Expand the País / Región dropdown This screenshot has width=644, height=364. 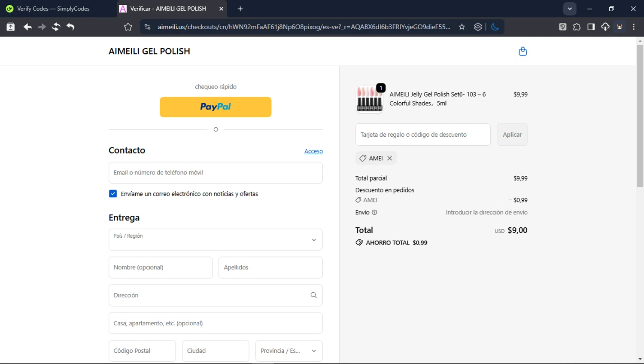click(x=216, y=239)
